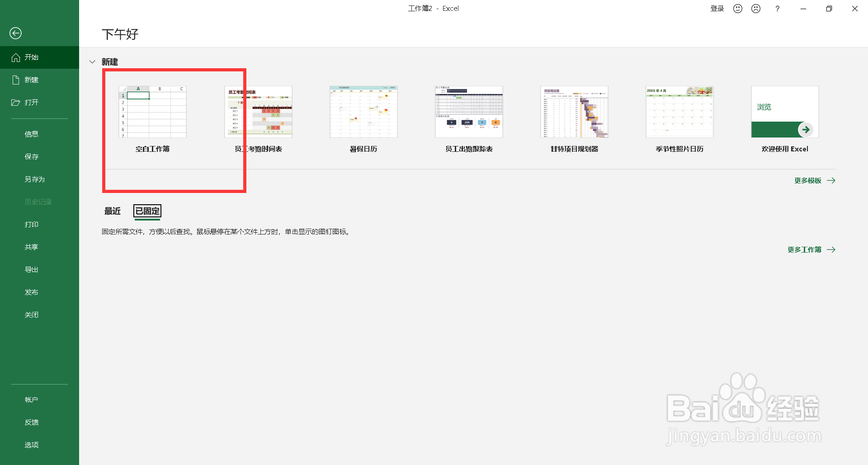Click the back arrow circle icon
This screenshot has width=868, height=465.
15,33
